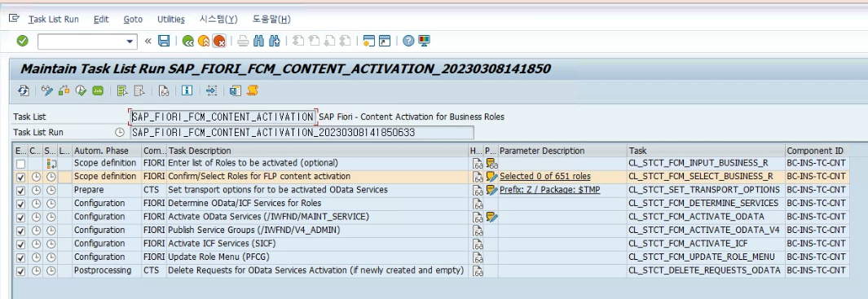Click the blue Help question mark icon
Viewport: 868px width, 299px height.
(408, 41)
